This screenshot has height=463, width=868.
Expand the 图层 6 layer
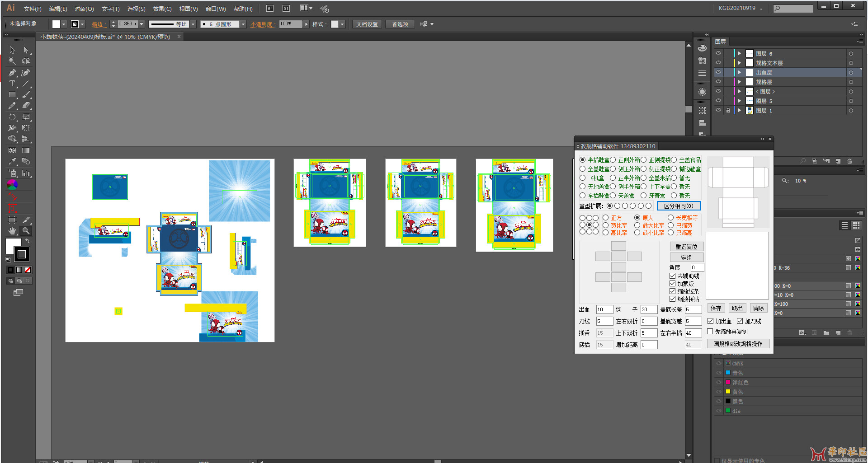pyautogui.click(x=740, y=53)
